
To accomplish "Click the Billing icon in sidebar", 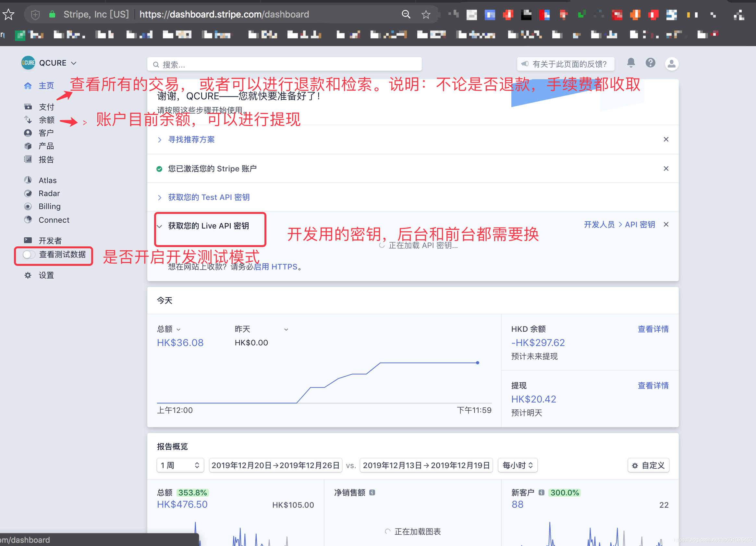I will pos(28,206).
